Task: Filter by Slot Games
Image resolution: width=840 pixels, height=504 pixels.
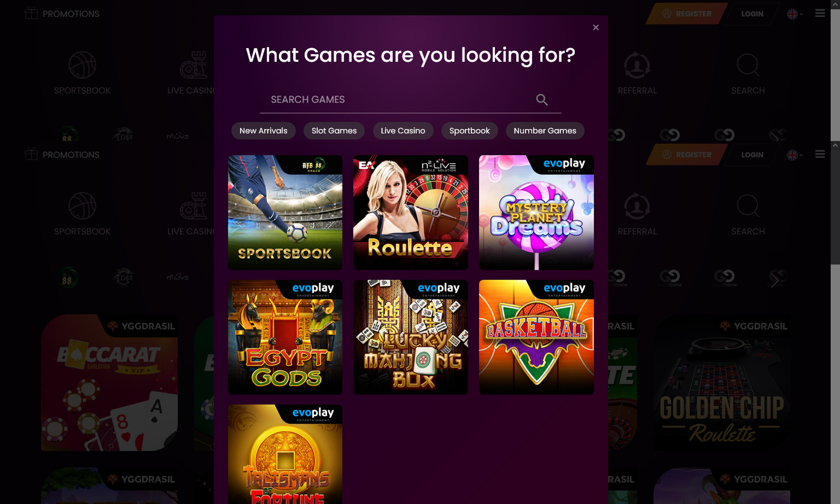Action: [x=334, y=130]
